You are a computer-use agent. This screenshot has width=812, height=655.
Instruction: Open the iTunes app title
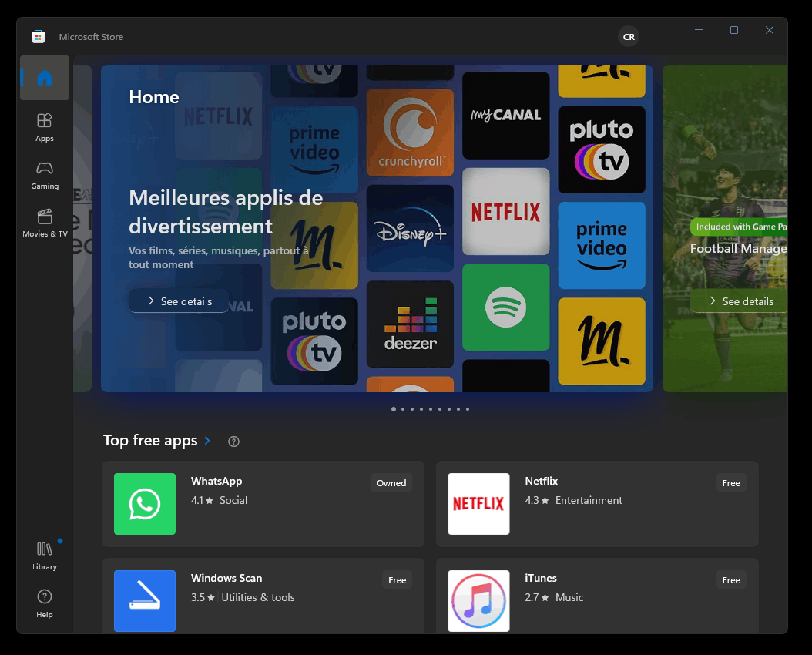541,578
